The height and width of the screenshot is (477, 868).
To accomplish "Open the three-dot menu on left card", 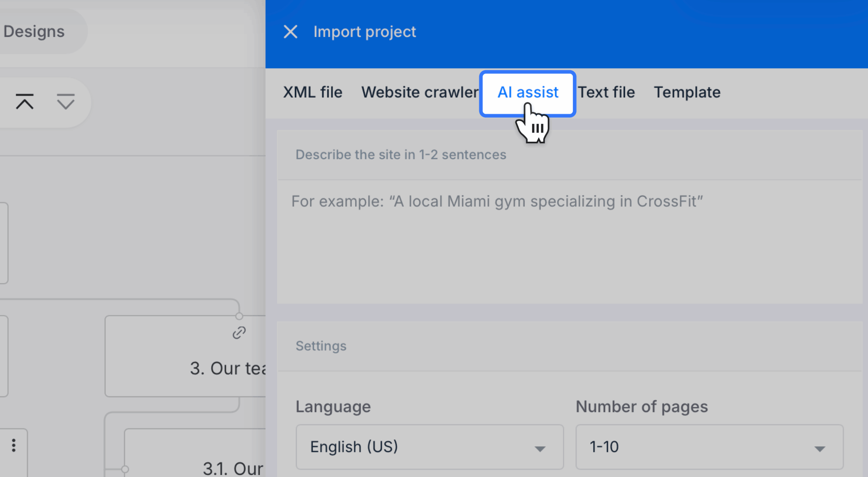I will pyautogui.click(x=14, y=445).
